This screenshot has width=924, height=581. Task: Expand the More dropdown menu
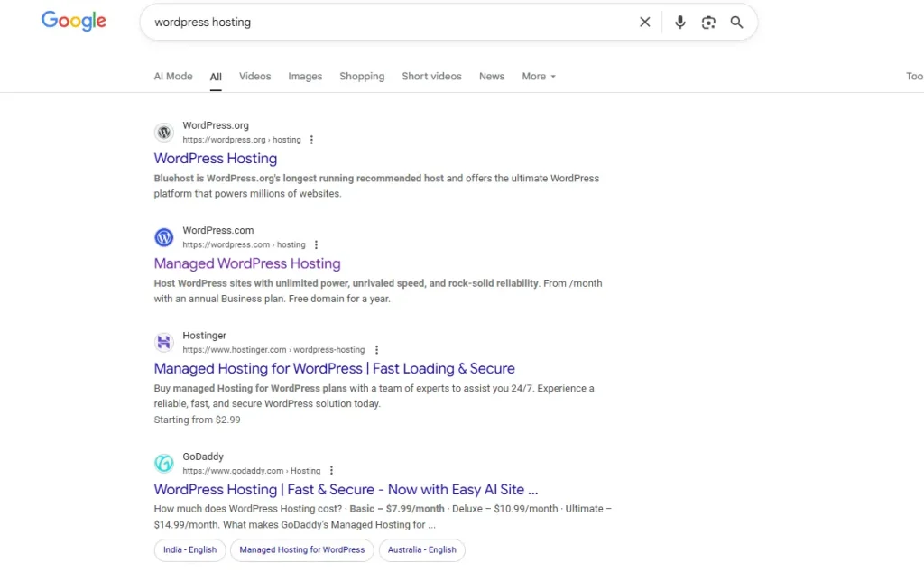[x=539, y=76]
